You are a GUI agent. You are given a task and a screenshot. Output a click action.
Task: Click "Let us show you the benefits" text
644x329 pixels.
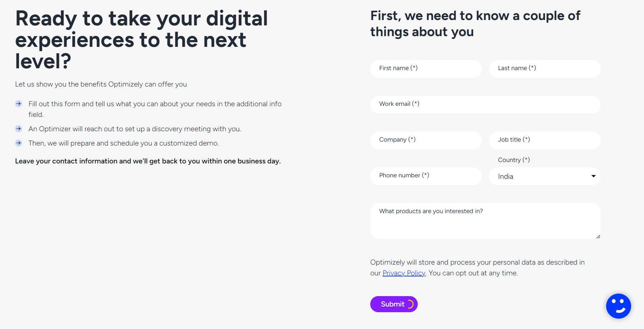coord(101,84)
